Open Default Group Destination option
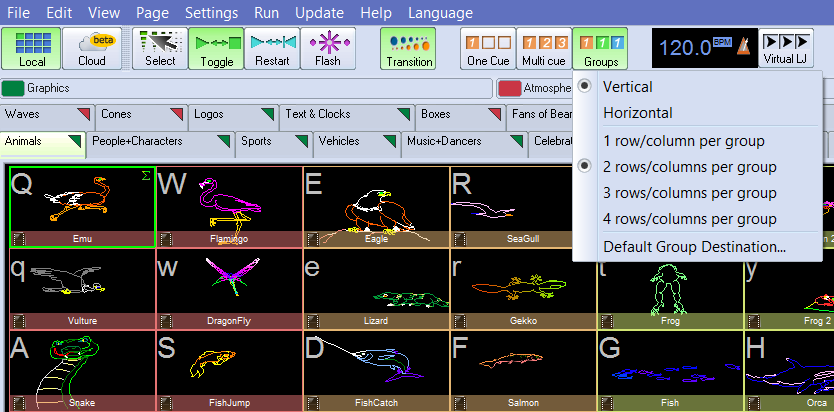The width and height of the screenshot is (834, 412). pyautogui.click(x=694, y=246)
